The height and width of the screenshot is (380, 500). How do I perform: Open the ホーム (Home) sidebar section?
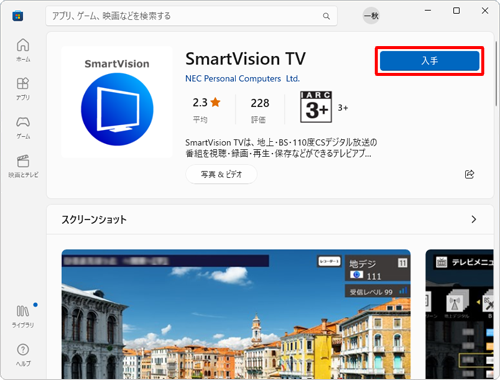(x=23, y=50)
